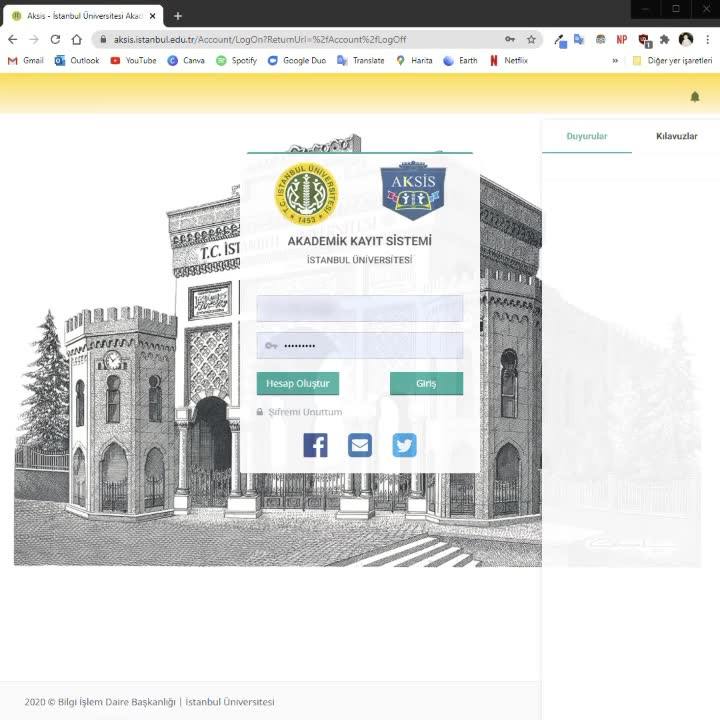The image size is (720, 720).
Task: Focus the username input field
Action: (360, 309)
